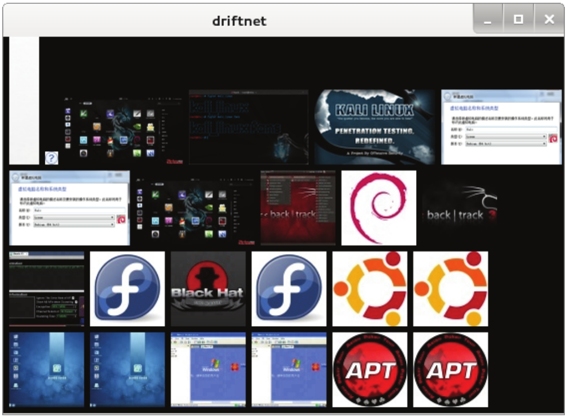The width and height of the screenshot is (566, 418).
Task: Select the Kali Linux Penetration Testing banner
Action: coord(374,127)
